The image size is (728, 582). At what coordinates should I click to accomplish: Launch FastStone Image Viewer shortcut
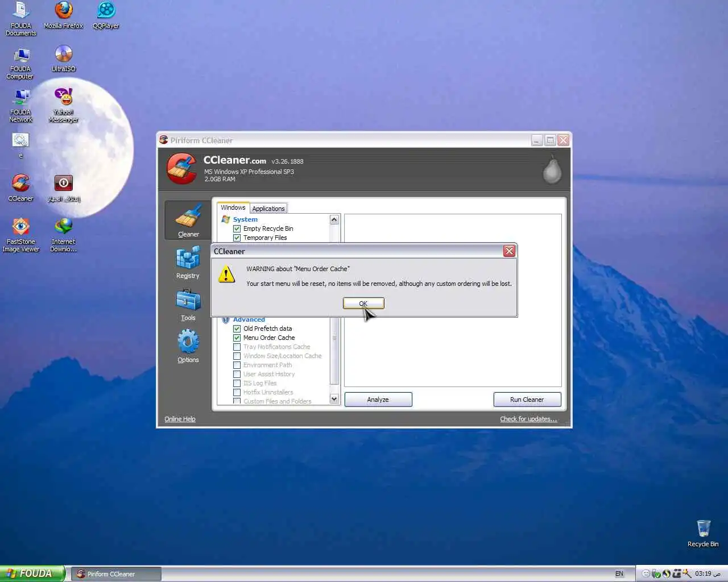tap(20, 235)
